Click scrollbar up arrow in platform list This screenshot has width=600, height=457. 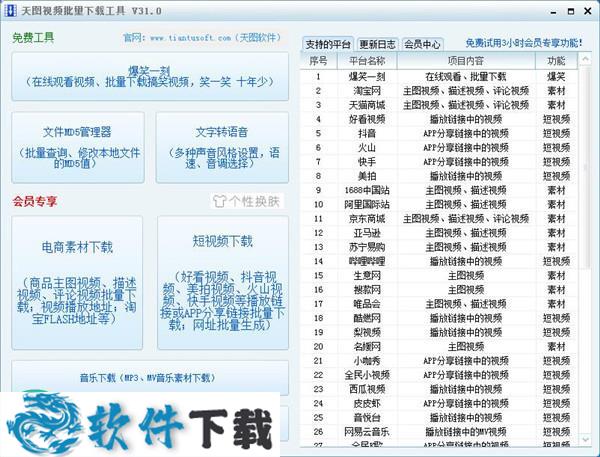tap(585, 59)
